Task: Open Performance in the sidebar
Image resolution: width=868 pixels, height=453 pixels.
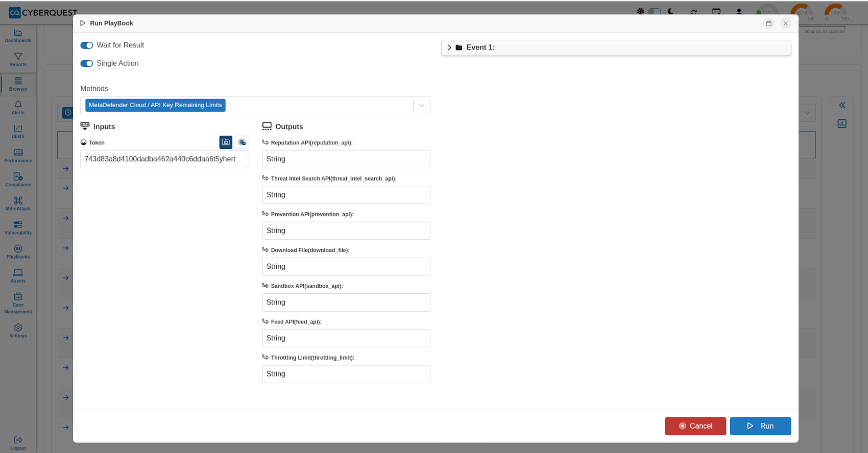Action: (18, 156)
